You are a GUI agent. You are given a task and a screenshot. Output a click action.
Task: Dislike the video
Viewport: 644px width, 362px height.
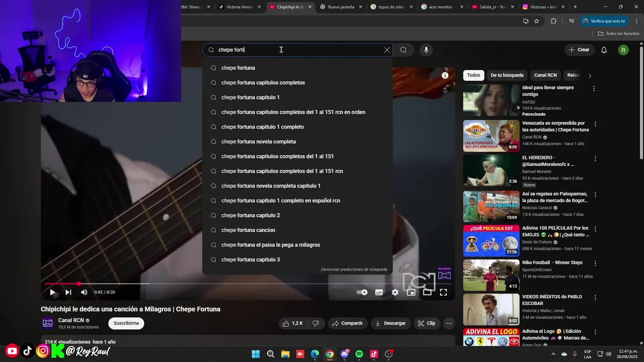click(x=316, y=323)
